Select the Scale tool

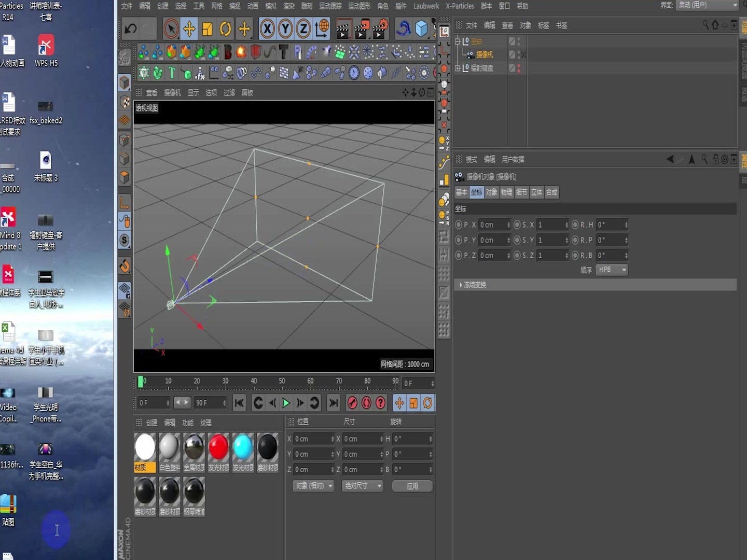tap(207, 29)
